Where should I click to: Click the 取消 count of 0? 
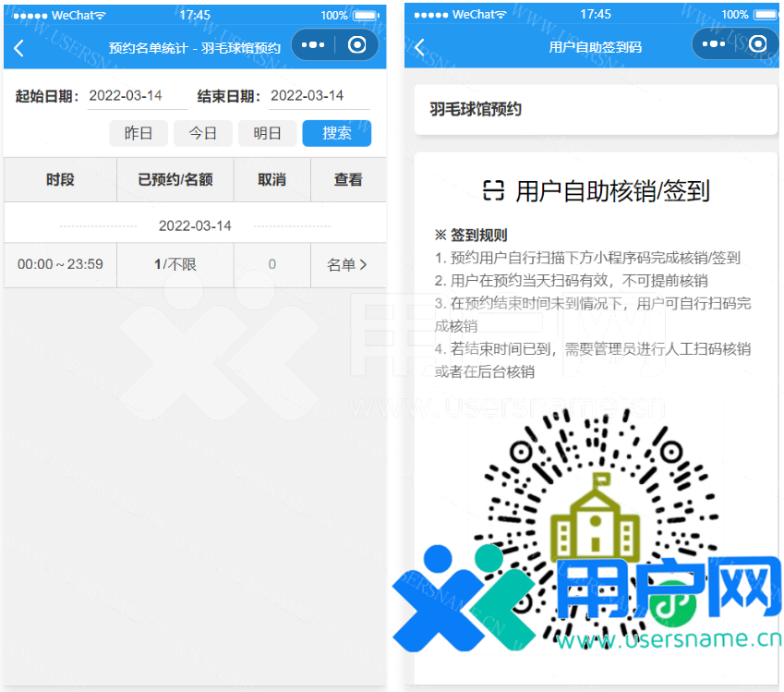(x=271, y=265)
